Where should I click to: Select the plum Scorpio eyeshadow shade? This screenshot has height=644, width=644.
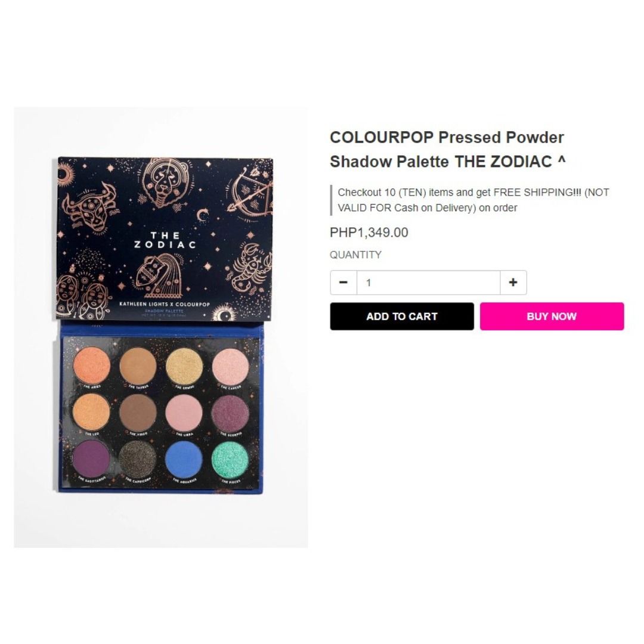230,413
